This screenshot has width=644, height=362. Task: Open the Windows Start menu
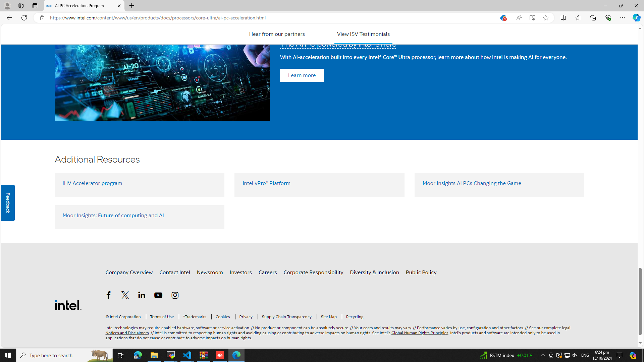coord(8,355)
